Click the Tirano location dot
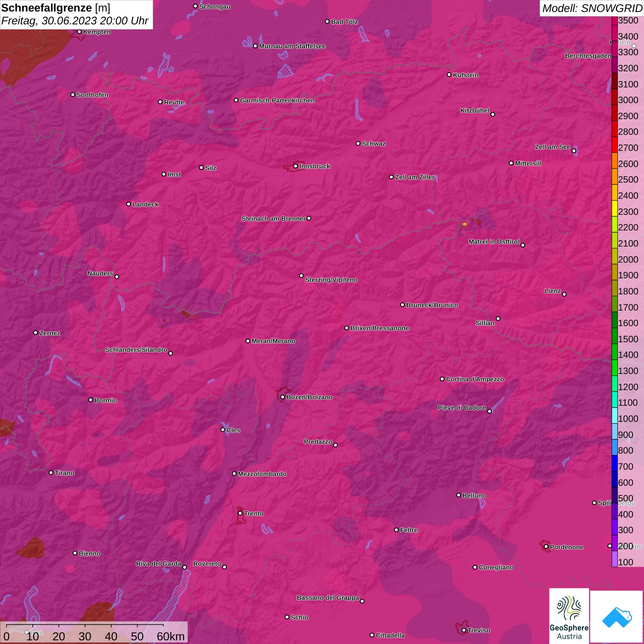Viewport: 644px width, 644px height. point(51,472)
